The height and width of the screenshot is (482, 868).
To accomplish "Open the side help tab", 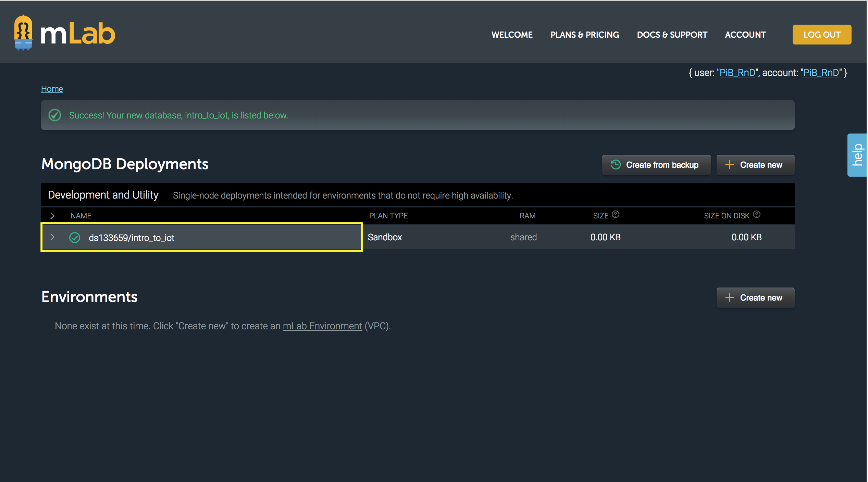I will coord(857,155).
